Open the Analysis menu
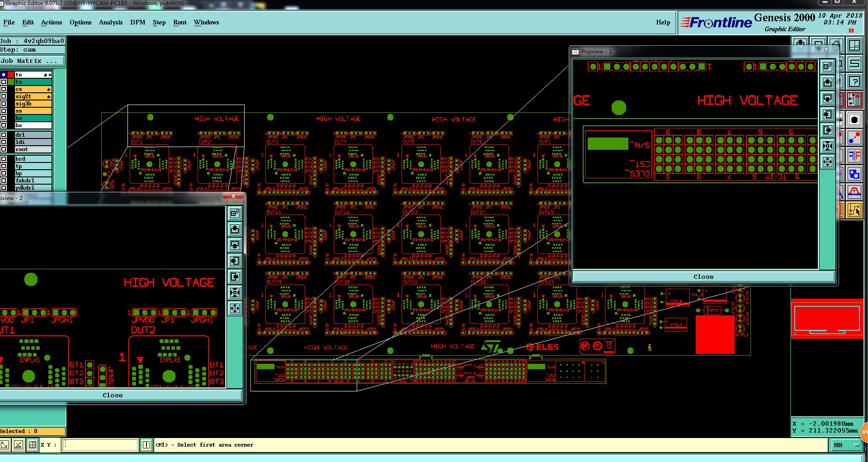 [111, 22]
